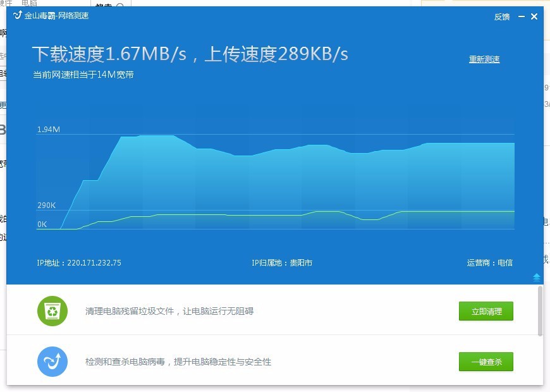This screenshot has height=392, width=550.
Task: Click the 当前网速相当于14M宽带 text
Action: (x=83, y=75)
